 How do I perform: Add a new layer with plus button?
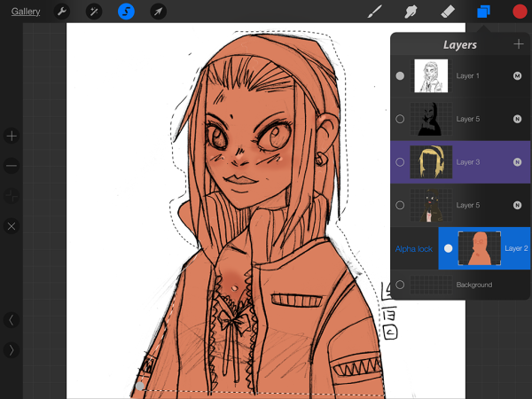click(x=518, y=44)
